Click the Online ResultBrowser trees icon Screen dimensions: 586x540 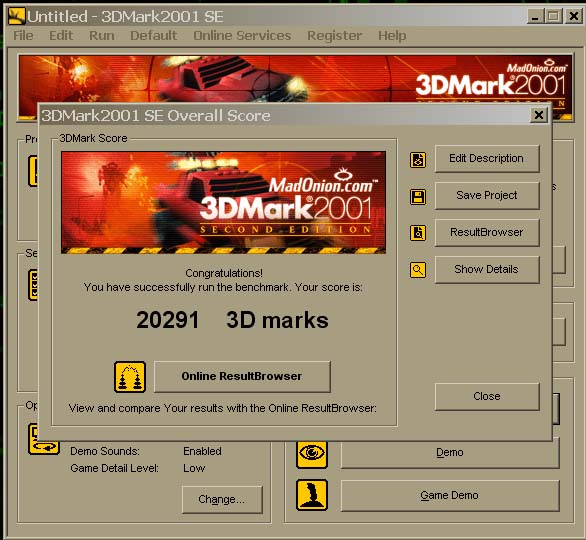tap(130, 377)
